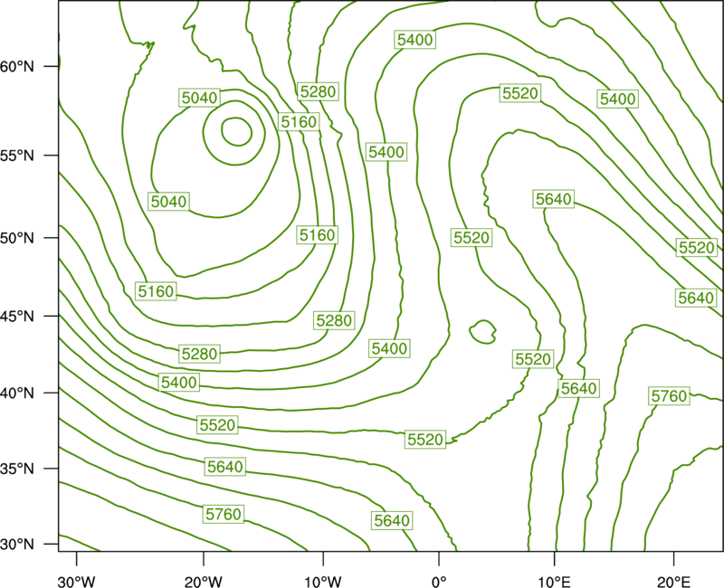Click the 60°N latitude axis label
This screenshot has width=724, height=588.
click(x=17, y=66)
